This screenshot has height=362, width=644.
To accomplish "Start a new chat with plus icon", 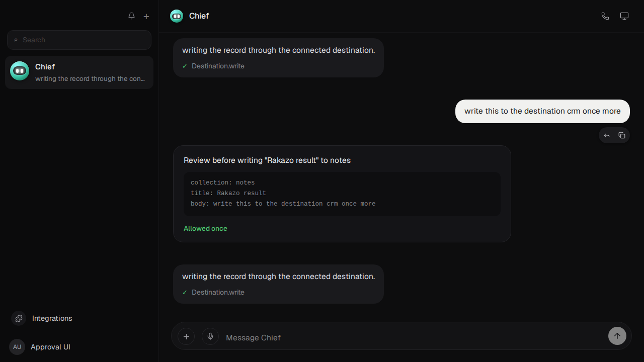I will click(x=146, y=16).
